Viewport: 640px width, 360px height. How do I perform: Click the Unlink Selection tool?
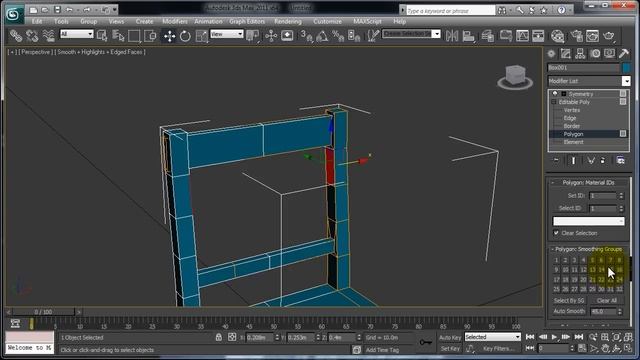32,36
